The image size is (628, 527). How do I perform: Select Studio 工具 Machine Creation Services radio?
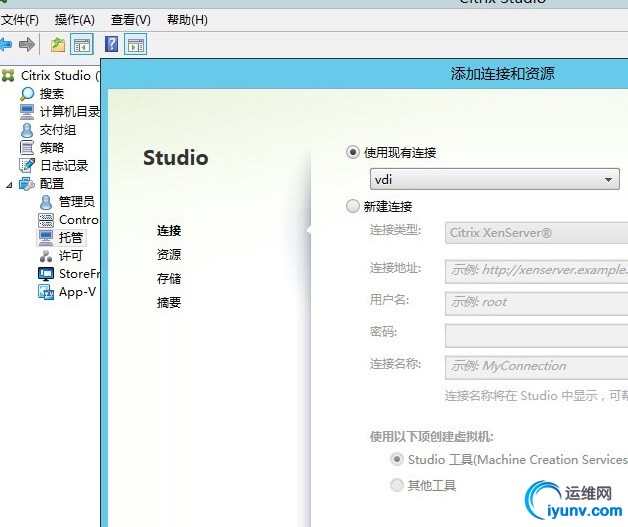click(397, 459)
